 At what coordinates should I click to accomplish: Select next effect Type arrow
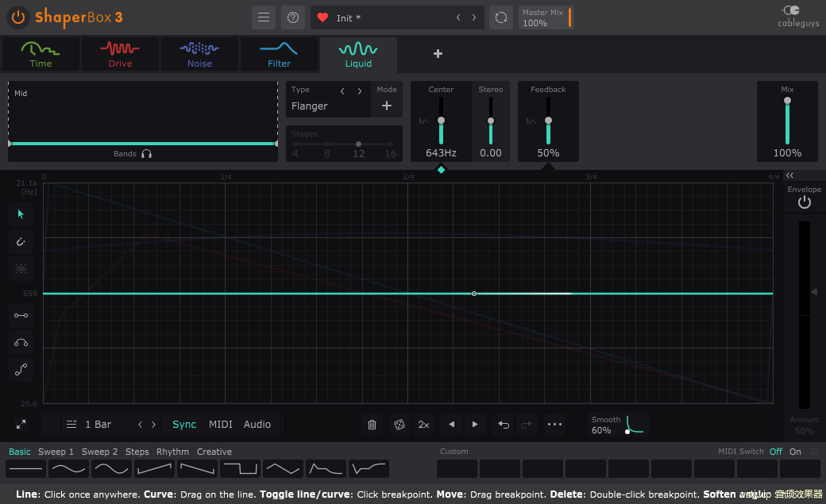(x=360, y=91)
